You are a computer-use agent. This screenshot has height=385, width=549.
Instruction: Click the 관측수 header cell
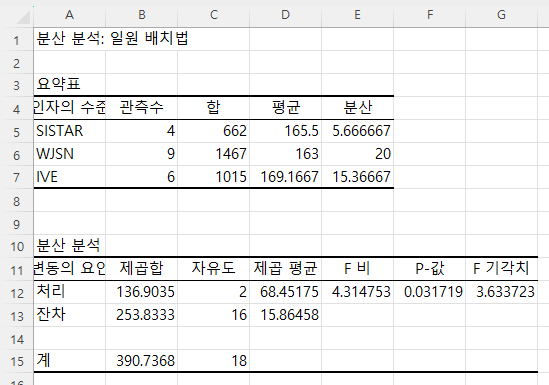[x=141, y=107]
